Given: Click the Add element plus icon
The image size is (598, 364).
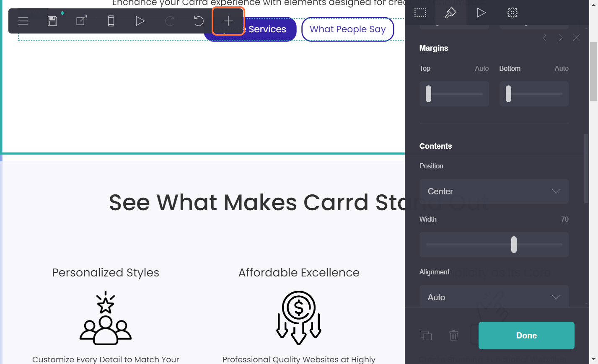Looking at the screenshot, I should (x=228, y=21).
